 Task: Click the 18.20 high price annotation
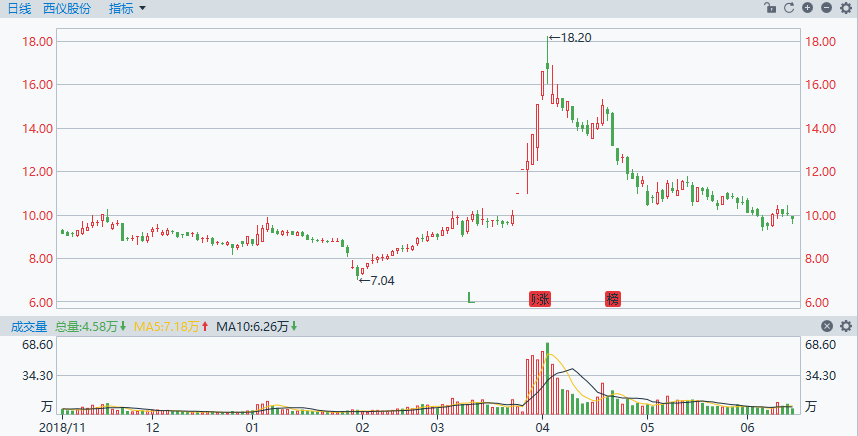point(570,38)
